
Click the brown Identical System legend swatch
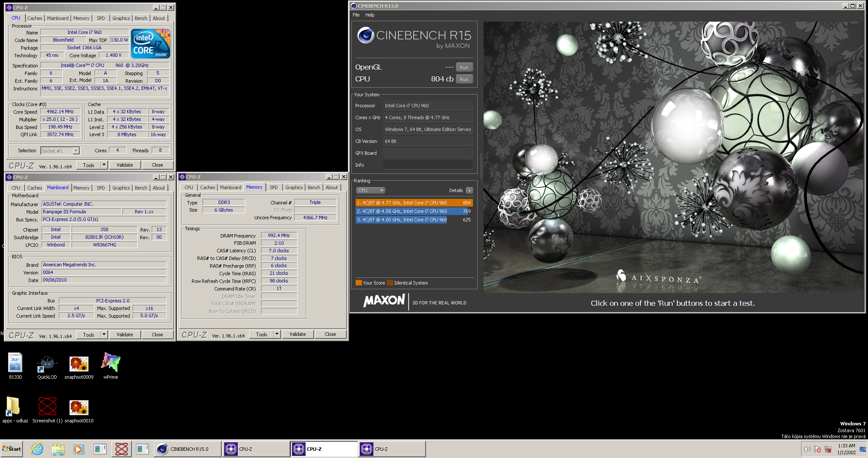point(390,283)
